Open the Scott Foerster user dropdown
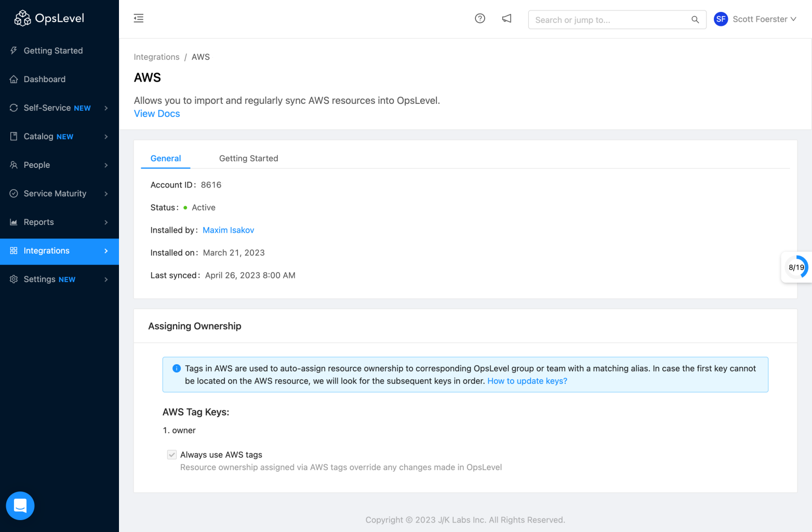812x532 pixels. tap(755, 19)
